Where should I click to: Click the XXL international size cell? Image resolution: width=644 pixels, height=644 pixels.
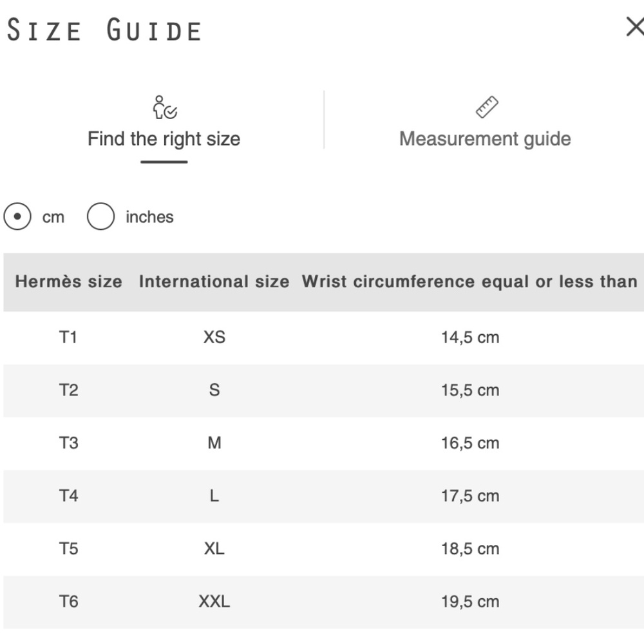tap(214, 601)
